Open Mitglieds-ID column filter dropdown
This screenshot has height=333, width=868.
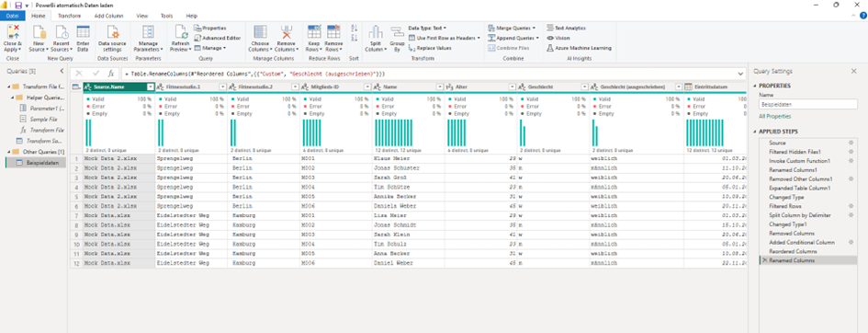pos(366,87)
